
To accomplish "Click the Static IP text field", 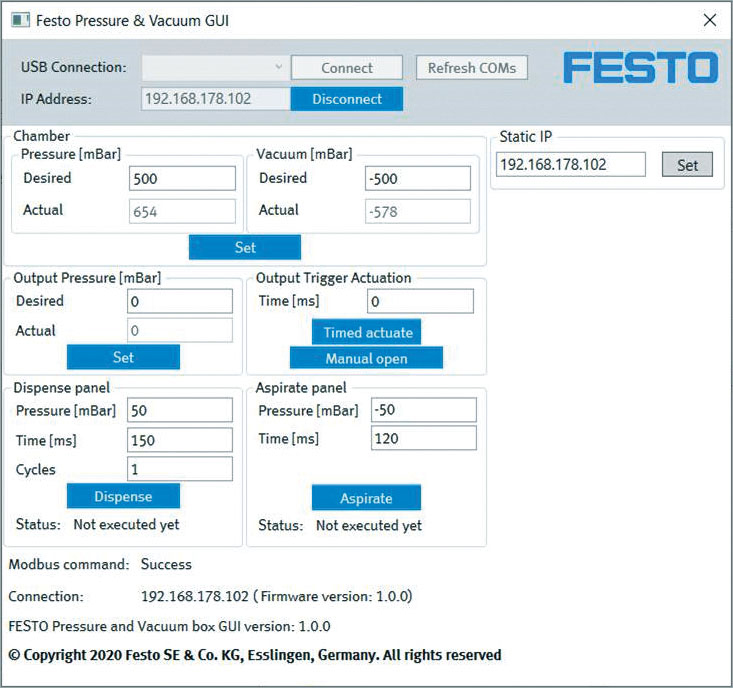I will click(x=570, y=165).
